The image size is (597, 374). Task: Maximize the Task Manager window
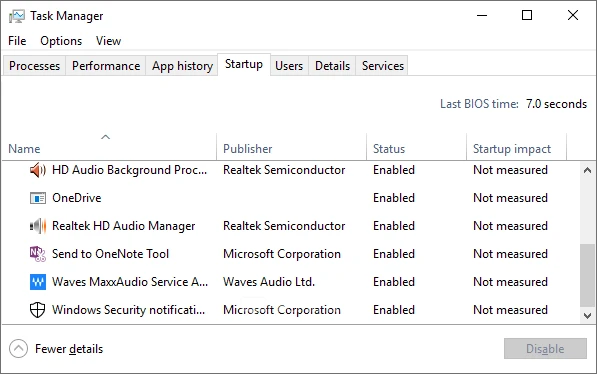(527, 16)
